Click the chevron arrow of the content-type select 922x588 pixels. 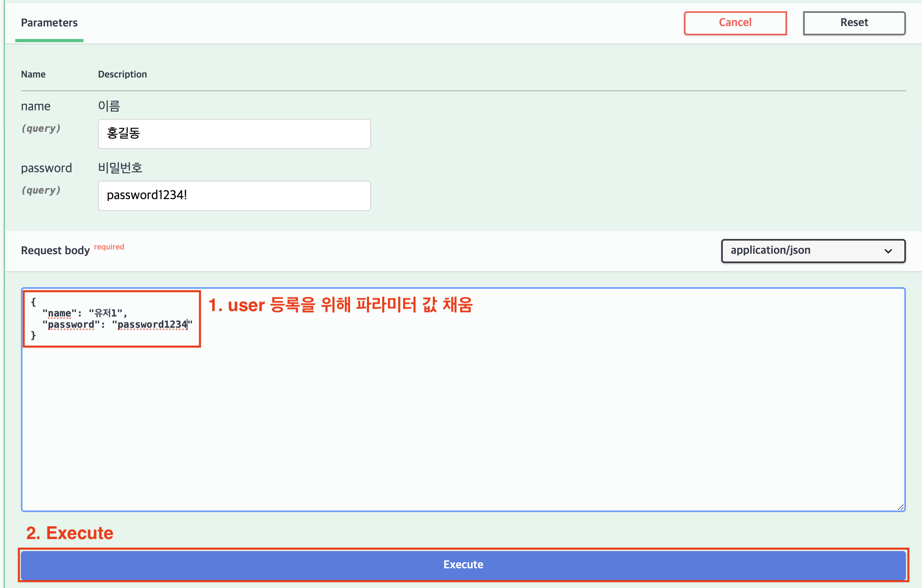(x=888, y=251)
